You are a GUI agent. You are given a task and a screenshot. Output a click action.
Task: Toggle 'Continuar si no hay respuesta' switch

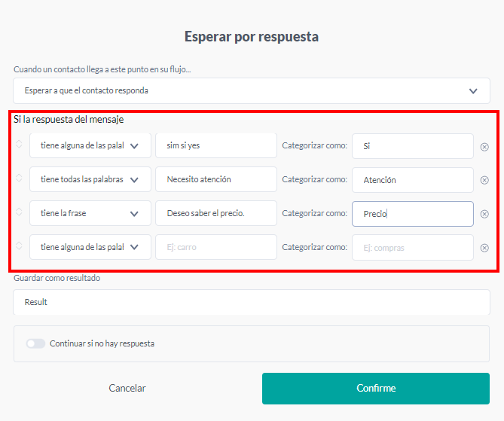click(x=35, y=343)
